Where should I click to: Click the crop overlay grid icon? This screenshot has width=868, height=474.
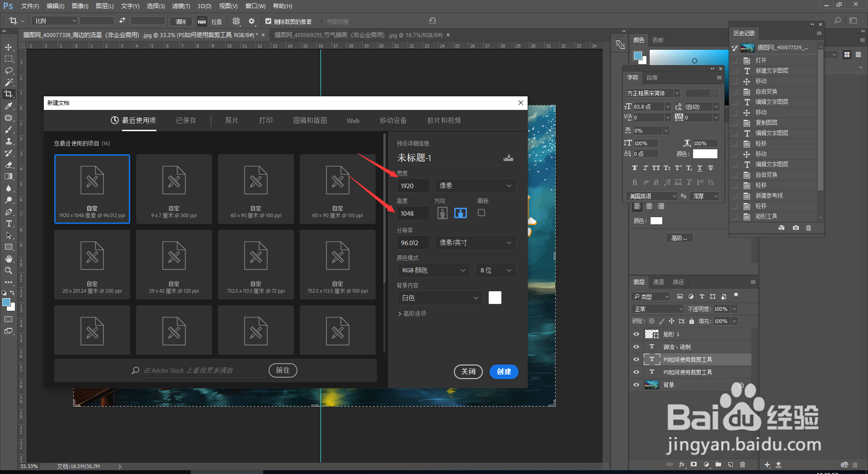click(236, 21)
